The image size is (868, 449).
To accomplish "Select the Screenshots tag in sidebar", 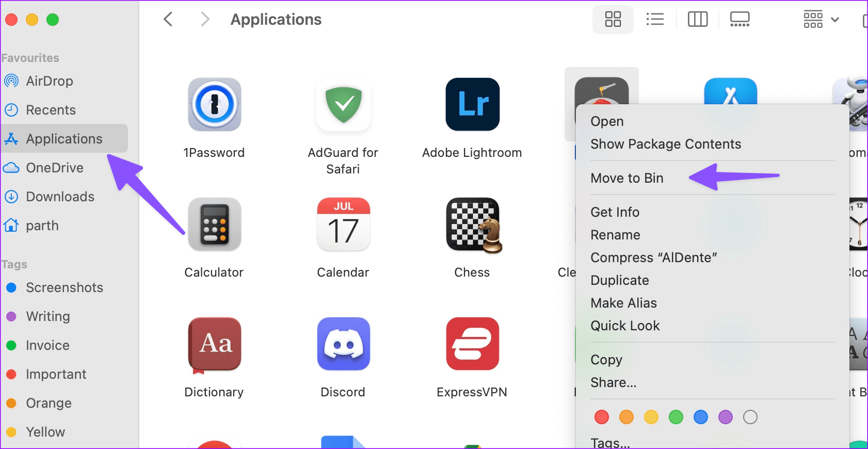I will point(64,287).
